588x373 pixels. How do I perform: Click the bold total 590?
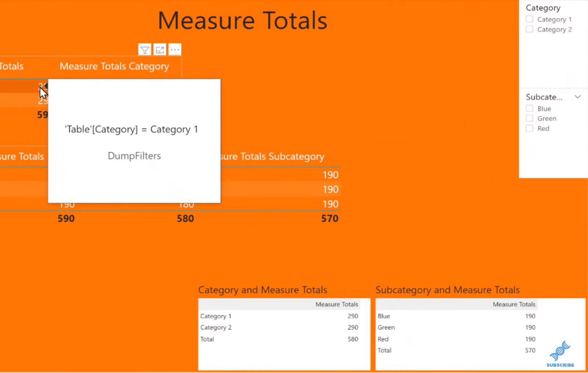66,219
